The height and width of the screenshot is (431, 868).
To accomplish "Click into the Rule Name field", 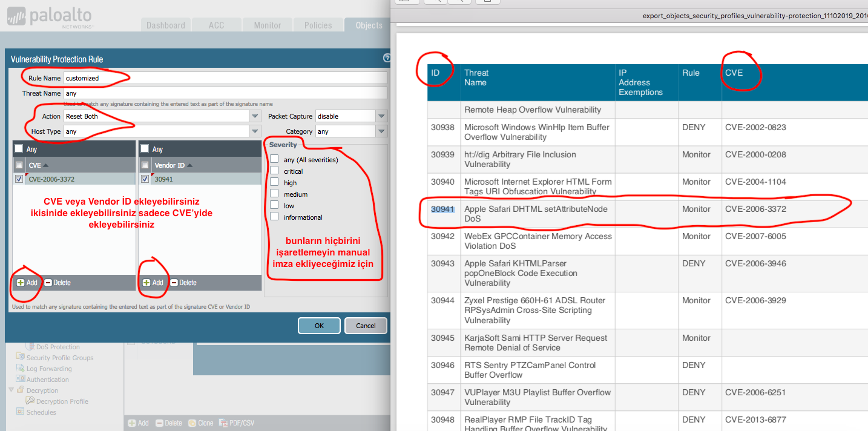I will 225,78.
